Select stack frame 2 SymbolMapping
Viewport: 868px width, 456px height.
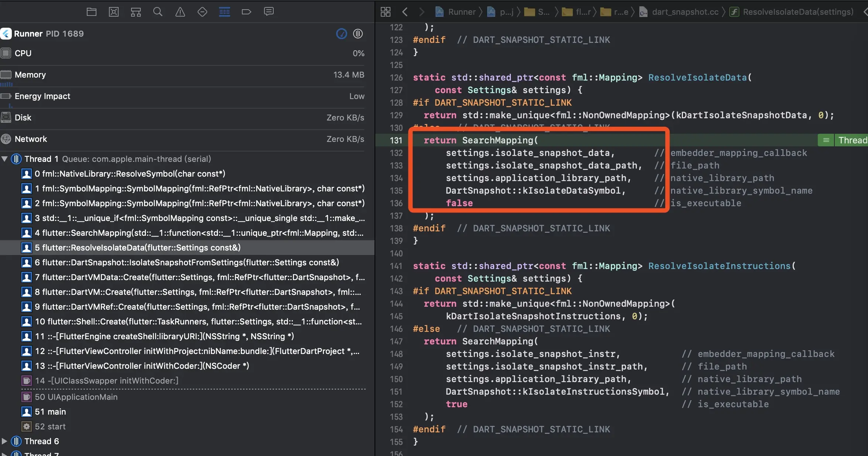187,203
